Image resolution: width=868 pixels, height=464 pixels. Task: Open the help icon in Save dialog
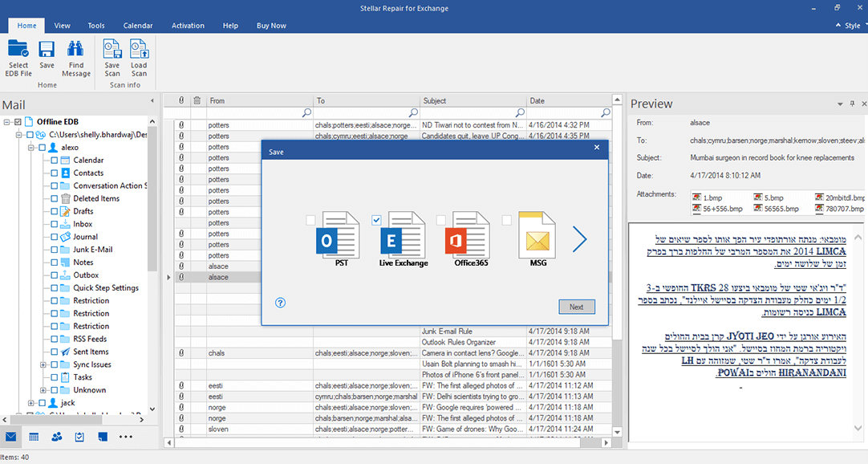(x=281, y=303)
